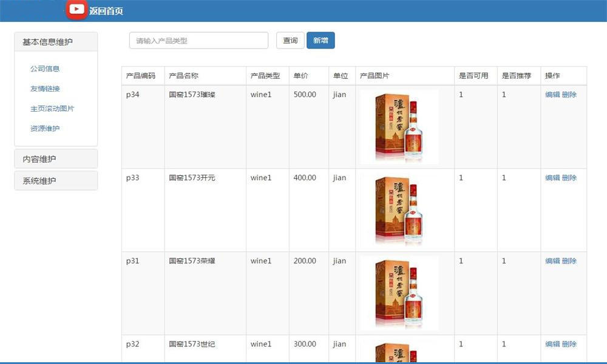
Task: Click the p34 product image thumbnail
Action: 399,127
